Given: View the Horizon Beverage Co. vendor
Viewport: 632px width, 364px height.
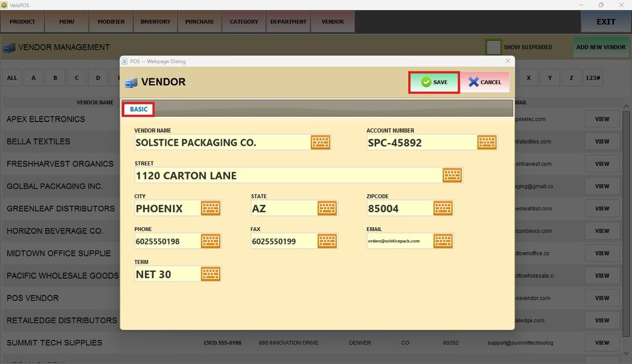Looking at the screenshot, I should (602, 231).
